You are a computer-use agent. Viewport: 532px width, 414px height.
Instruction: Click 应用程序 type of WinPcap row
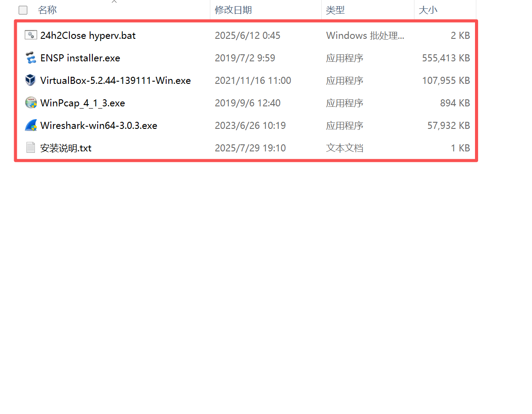345,103
